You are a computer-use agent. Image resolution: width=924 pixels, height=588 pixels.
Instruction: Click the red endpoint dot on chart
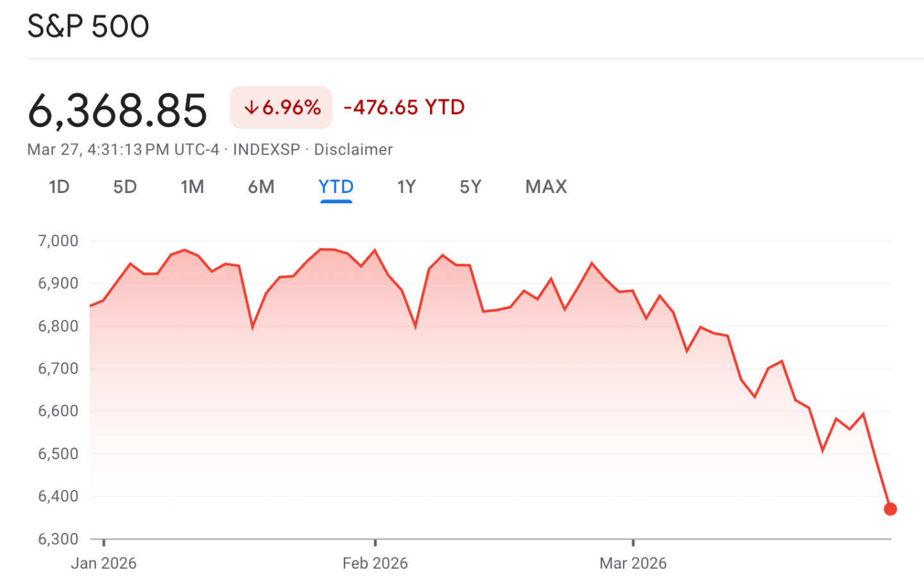coord(890,509)
